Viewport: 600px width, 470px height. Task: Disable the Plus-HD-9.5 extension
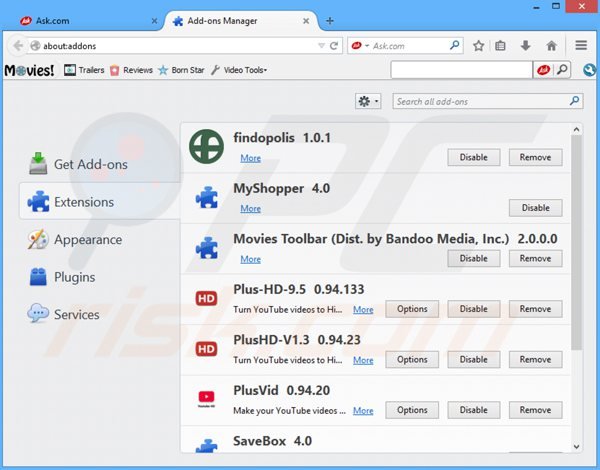click(x=474, y=309)
